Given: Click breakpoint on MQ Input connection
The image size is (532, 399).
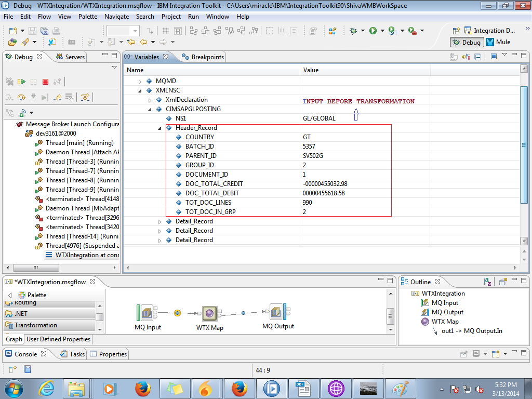Looking at the screenshot, I should tap(177, 313).
